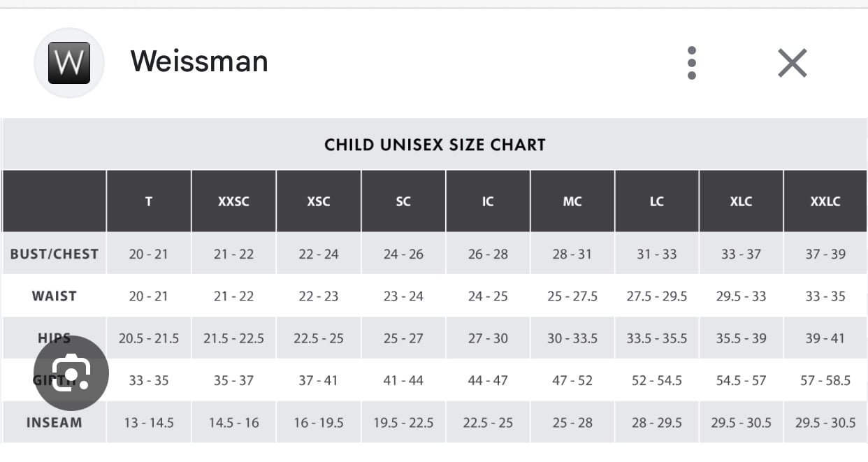Open the Weissman source name link
The height and width of the screenshot is (462, 868).
[x=199, y=62]
